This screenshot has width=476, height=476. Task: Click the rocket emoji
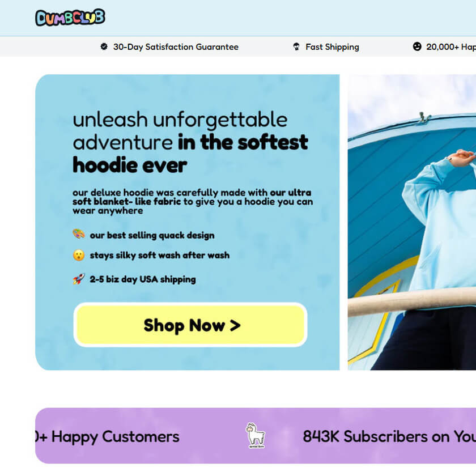[x=79, y=279]
